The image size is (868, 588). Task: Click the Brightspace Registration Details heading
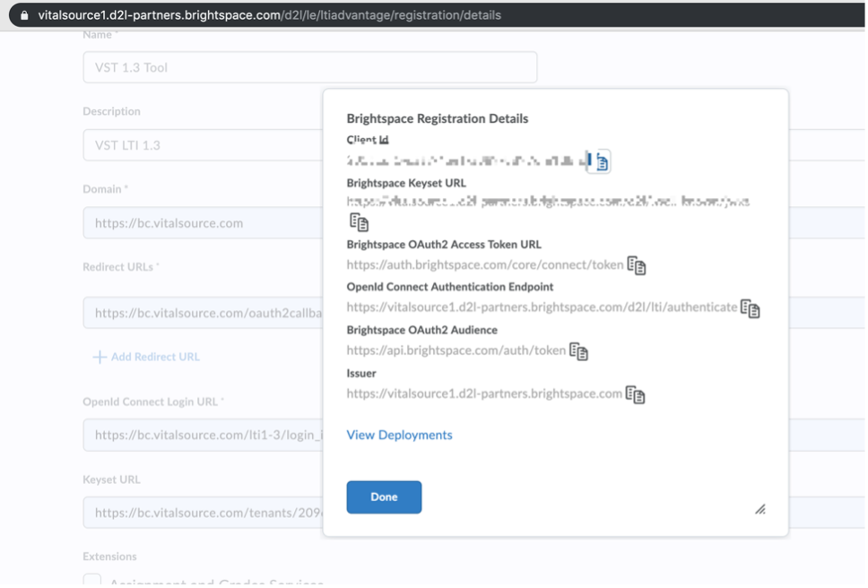coord(438,119)
